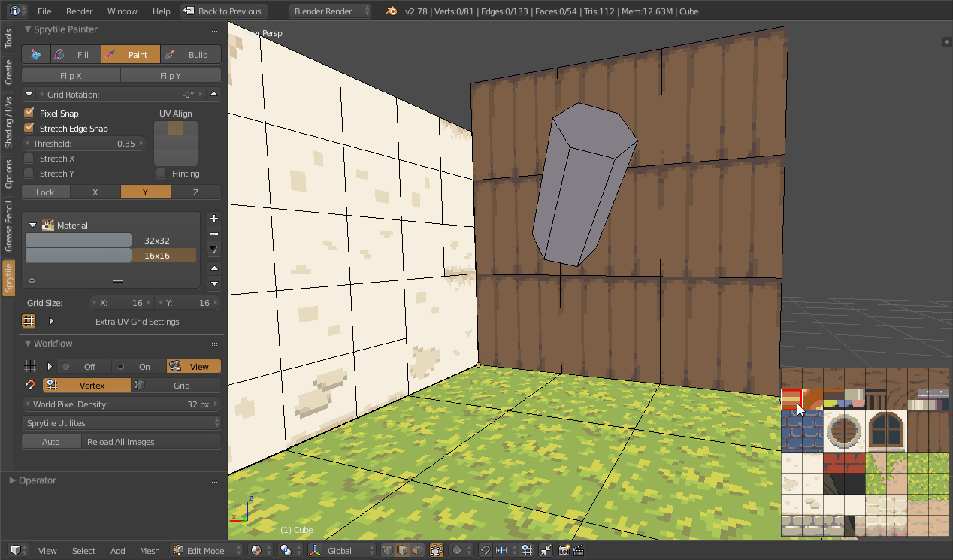This screenshot has height=560, width=953.
Task: Open the Blender Render engine dropdown
Action: pyautogui.click(x=331, y=11)
